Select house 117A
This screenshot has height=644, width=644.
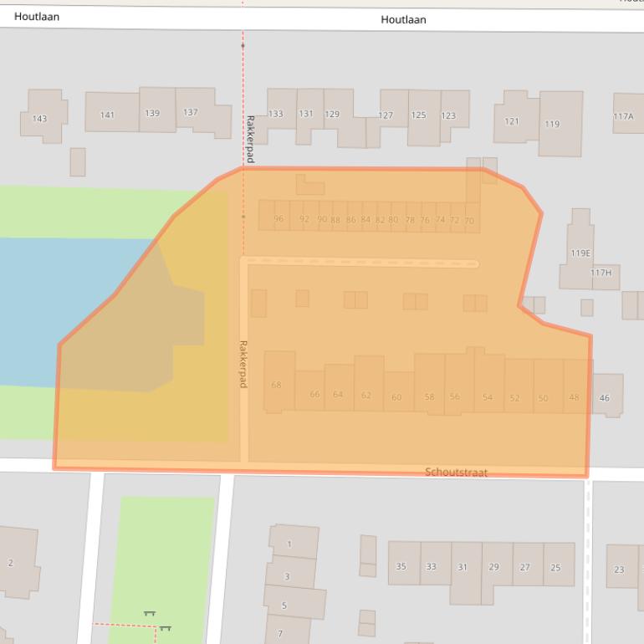click(x=624, y=116)
